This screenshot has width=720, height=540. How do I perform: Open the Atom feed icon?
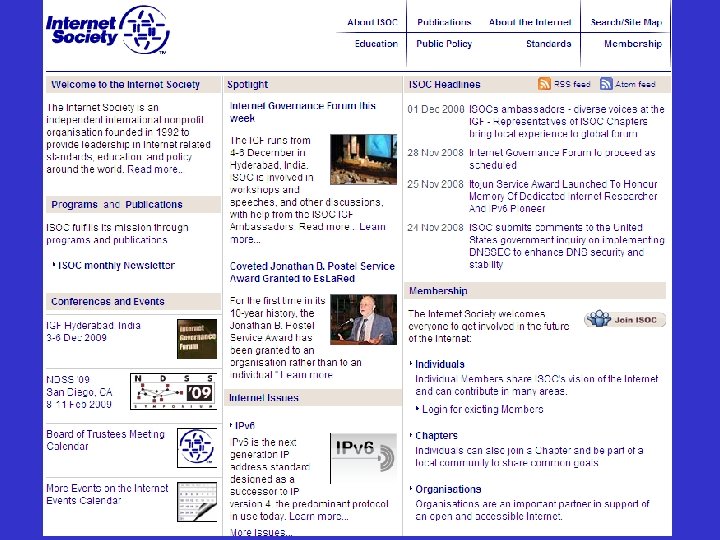(606, 84)
